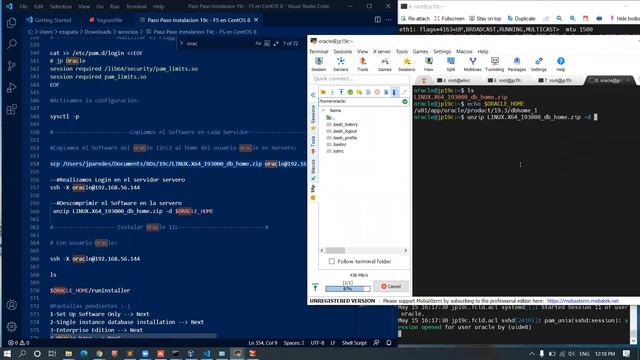The height and width of the screenshot is (360, 640).
Task: Click the Name column sort arrow
Action: point(323,111)
